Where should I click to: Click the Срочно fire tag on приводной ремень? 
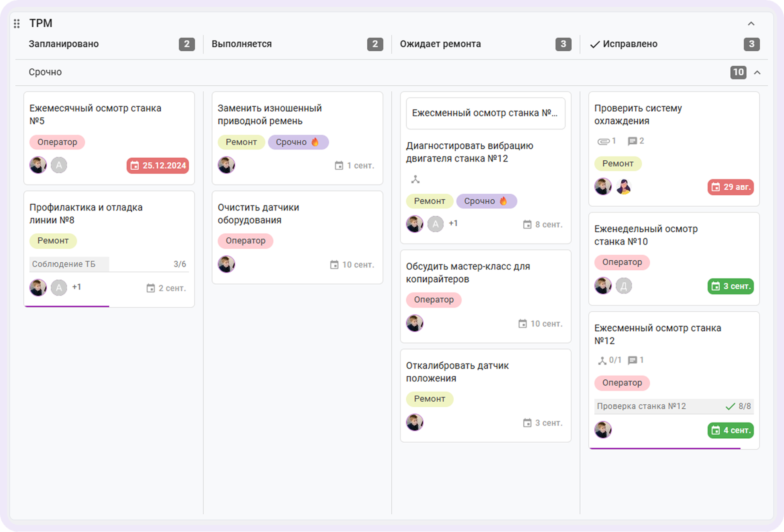(298, 142)
